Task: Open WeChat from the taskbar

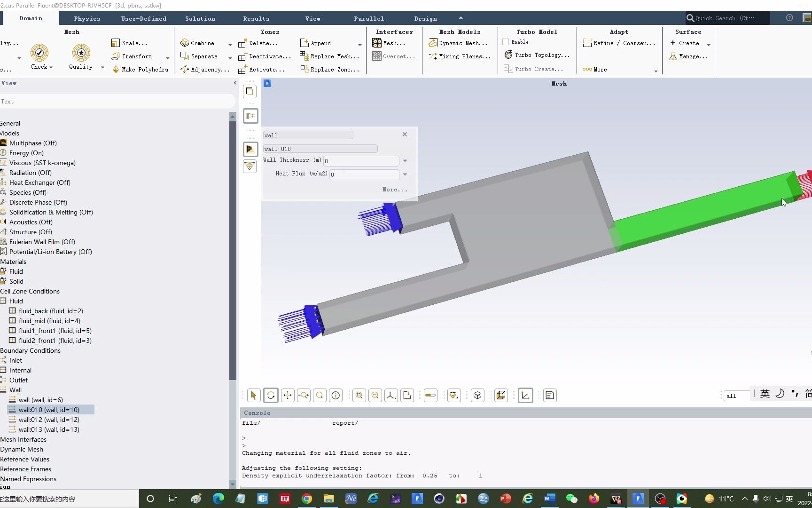Action: 571,499
